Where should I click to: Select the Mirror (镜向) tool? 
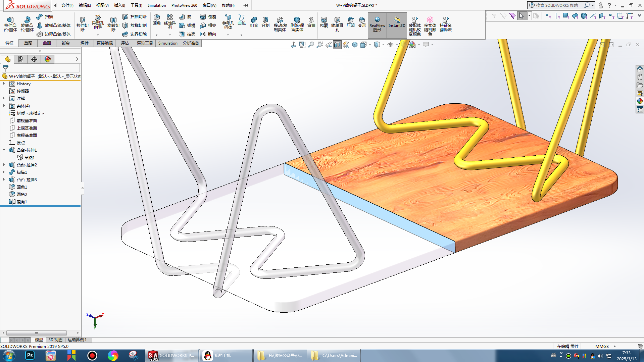[208, 34]
